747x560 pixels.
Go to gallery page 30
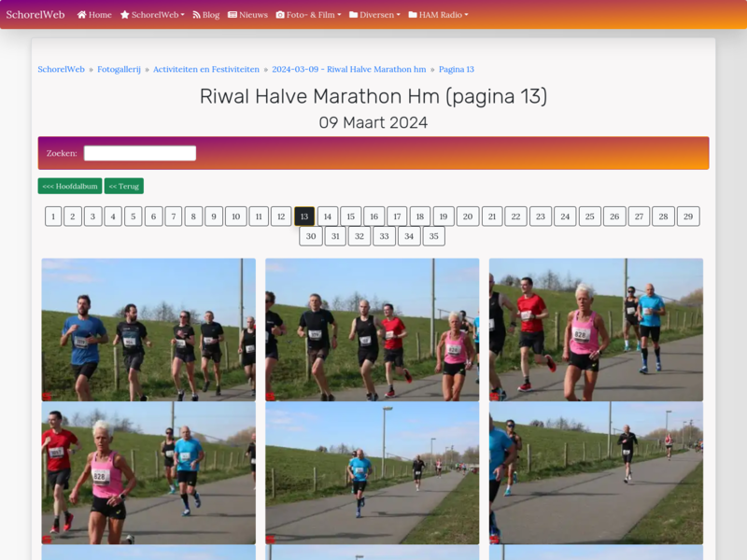click(x=311, y=236)
